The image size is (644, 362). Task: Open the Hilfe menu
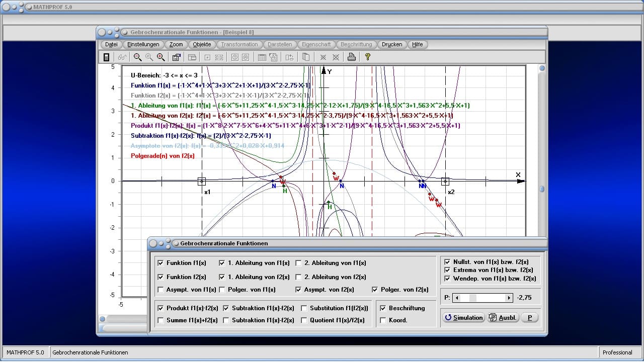(418, 44)
